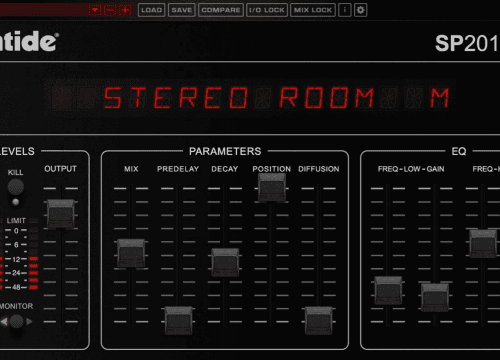Click the LOAD preset button
The image size is (500, 360).
(151, 10)
